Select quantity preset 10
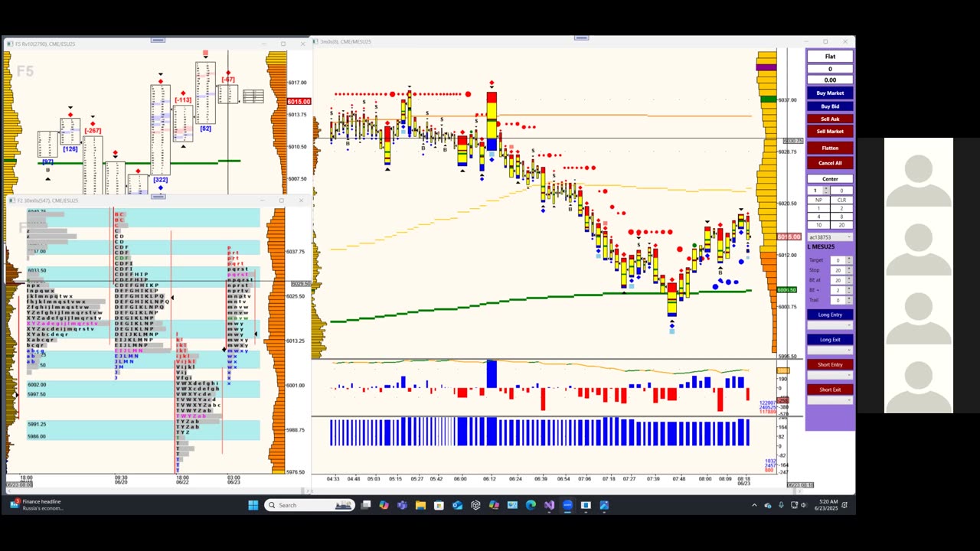Viewport: 980px width, 551px height. 818,225
